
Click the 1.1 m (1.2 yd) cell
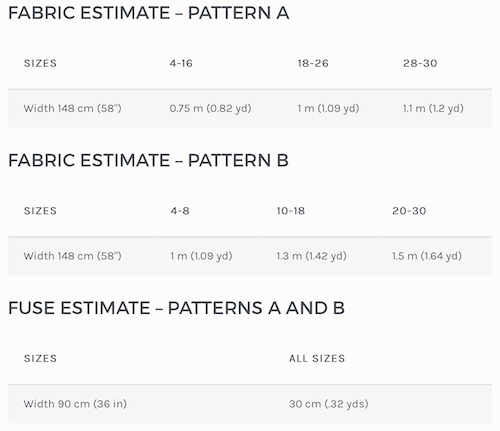(x=433, y=108)
